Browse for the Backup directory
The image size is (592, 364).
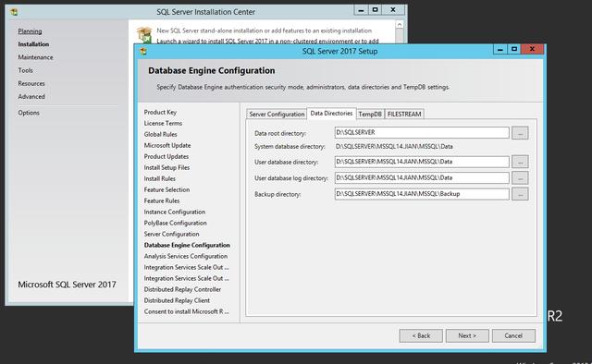(x=520, y=194)
